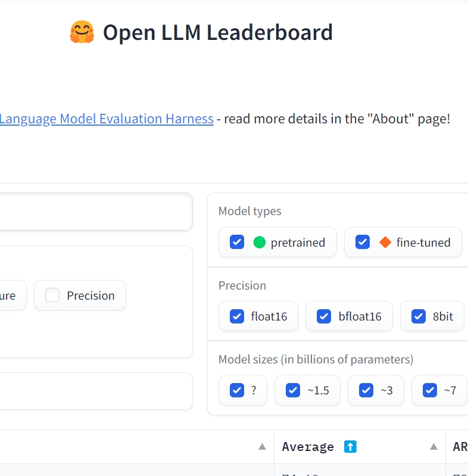The image size is (468, 476).
Task: Click the Model sizes (in billions of parameters) label
Action: tap(316, 359)
